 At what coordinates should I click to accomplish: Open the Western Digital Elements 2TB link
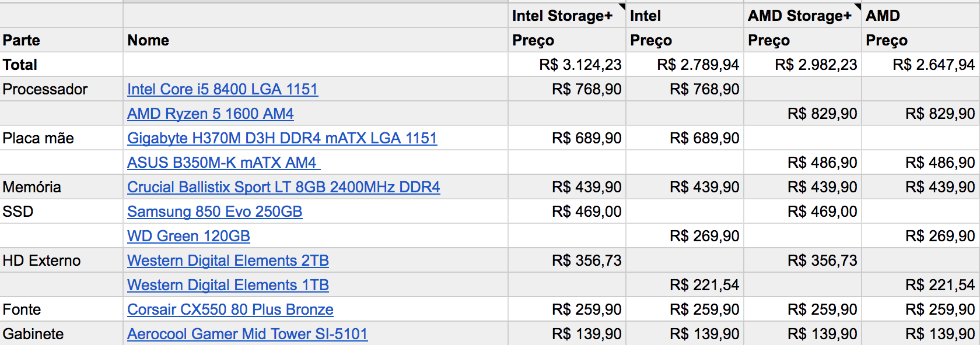click(x=228, y=260)
